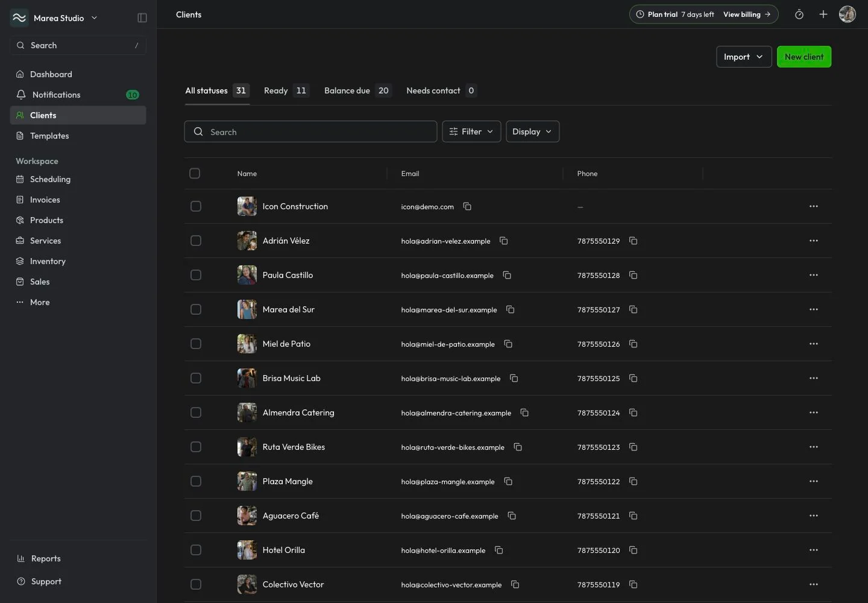Open Notifications in the sidebar
Image resolution: width=868 pixels, height=603 pixels.
point(78,95)
